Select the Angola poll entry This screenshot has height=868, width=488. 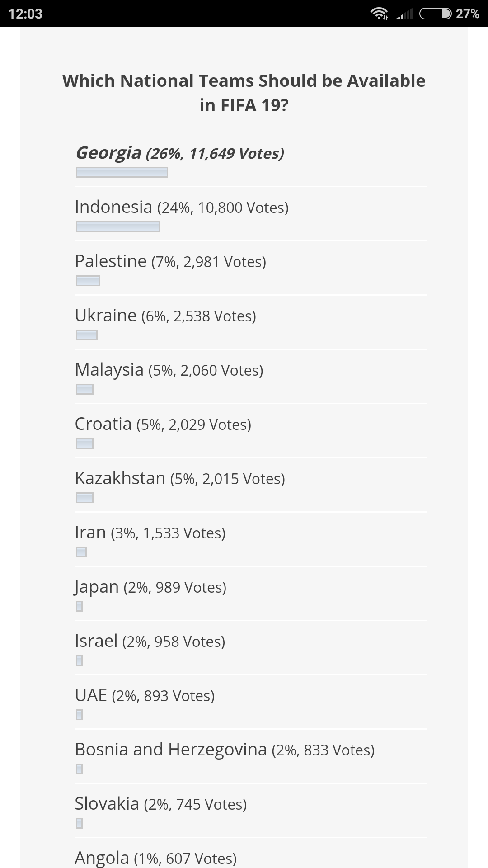tap(155, 858)
